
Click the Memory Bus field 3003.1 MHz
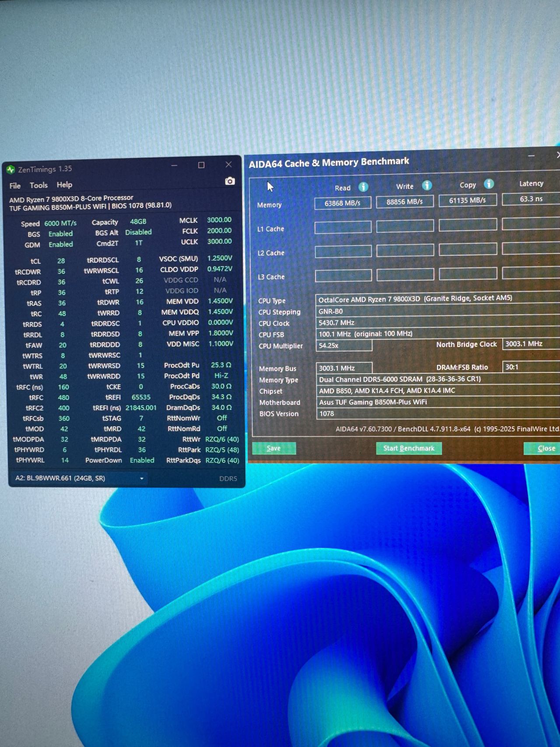pyautogui.click(x=344, y=368)
